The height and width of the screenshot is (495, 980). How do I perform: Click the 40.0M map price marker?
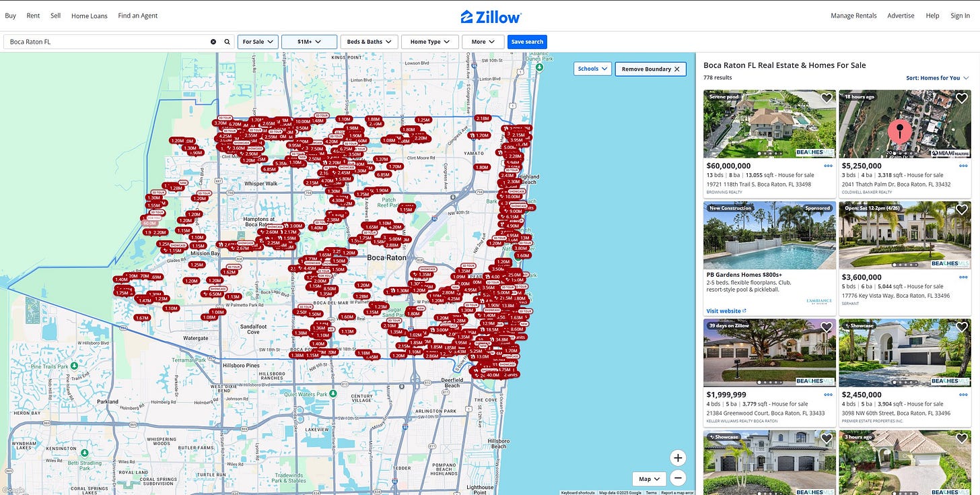coord(492,374)
